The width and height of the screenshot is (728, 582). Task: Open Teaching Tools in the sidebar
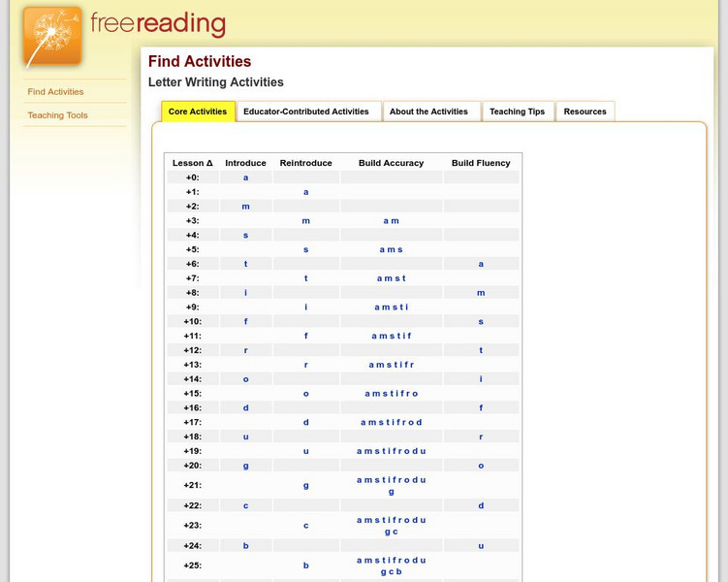[57, 115]
